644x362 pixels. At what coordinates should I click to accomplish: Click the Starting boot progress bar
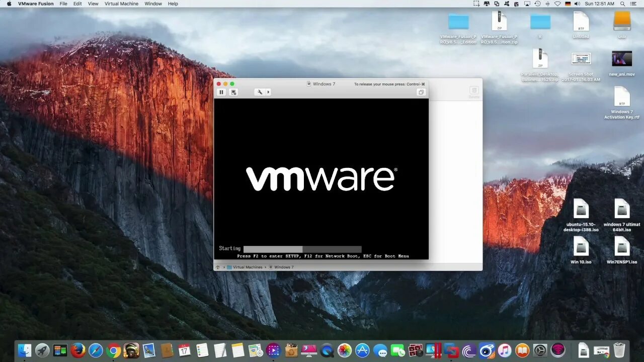tap(302, 248)
